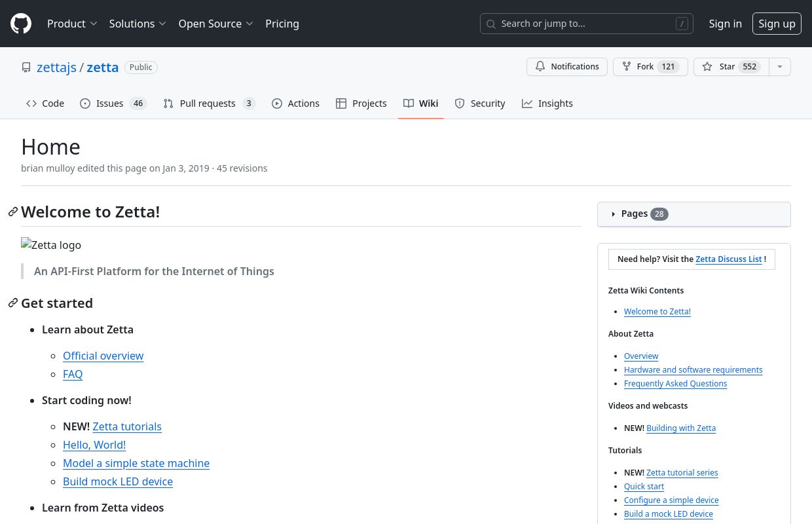Click the GitHub Octocat logo
The height and width of the screenshot is (524, 812).
click(x=21, y=24)
